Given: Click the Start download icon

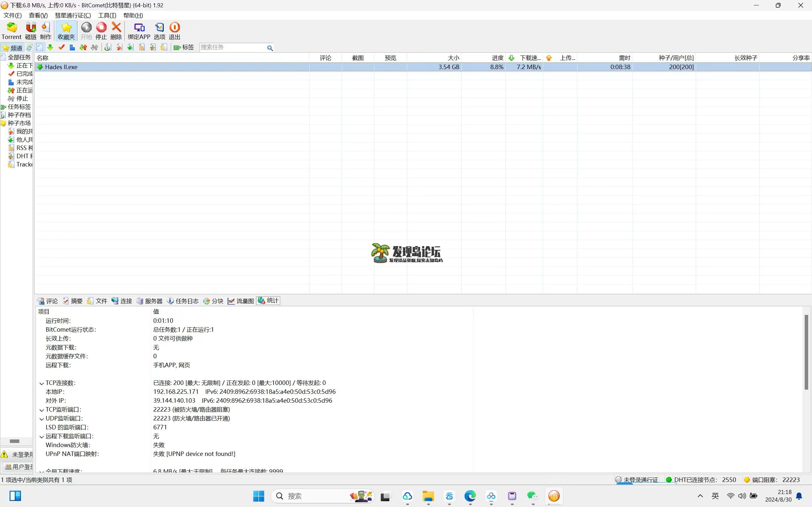Looking at the screenshot, I should [86, 30].
